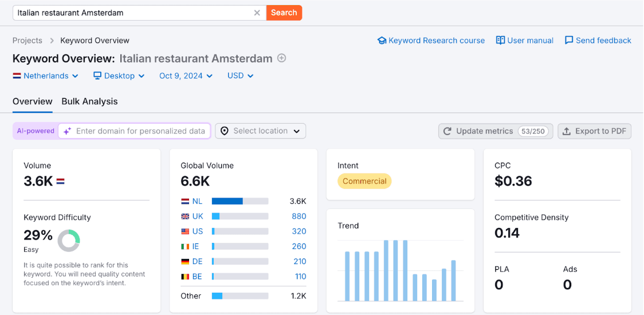Select the Overview tab
644x315 pixels.
click(33, 101)
